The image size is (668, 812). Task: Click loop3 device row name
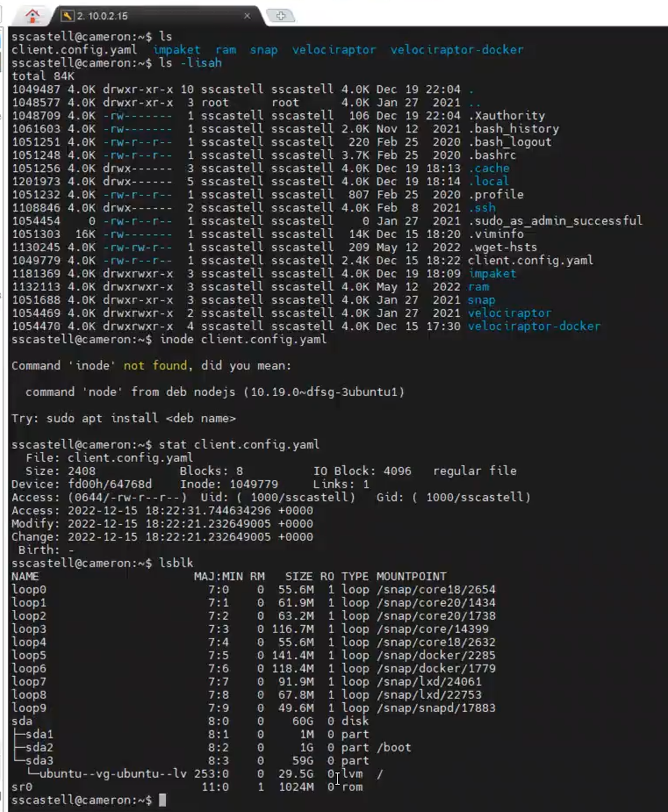point(29,629)
